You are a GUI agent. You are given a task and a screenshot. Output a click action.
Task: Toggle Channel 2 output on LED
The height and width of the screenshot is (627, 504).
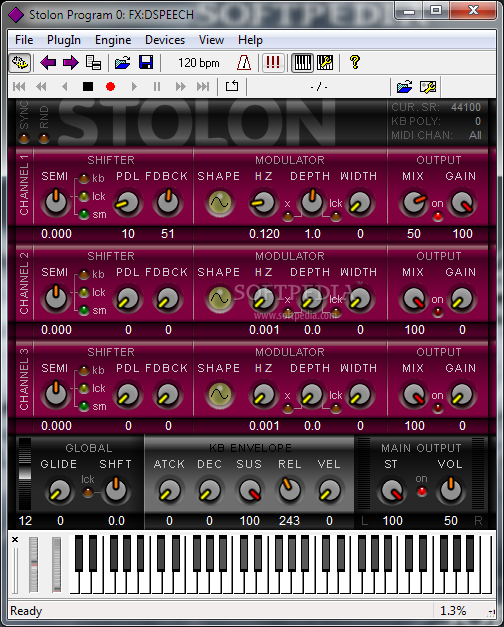click(438, 312)
